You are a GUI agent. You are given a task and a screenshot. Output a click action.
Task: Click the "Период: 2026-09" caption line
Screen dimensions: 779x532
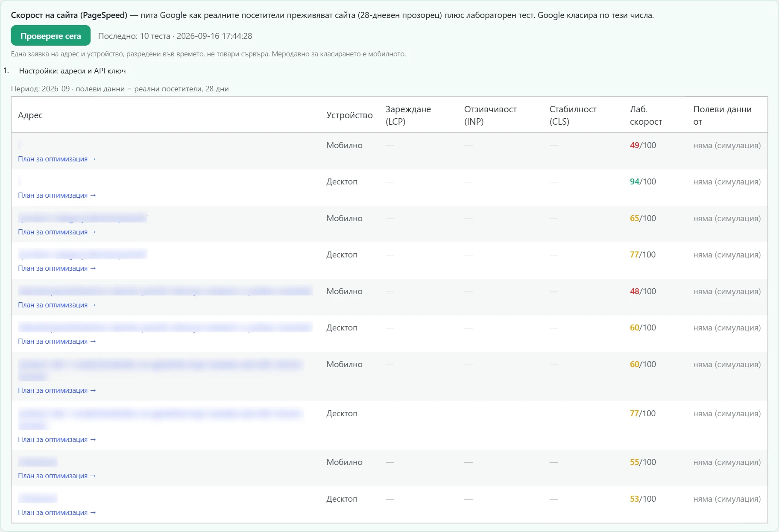coord(120,89)
